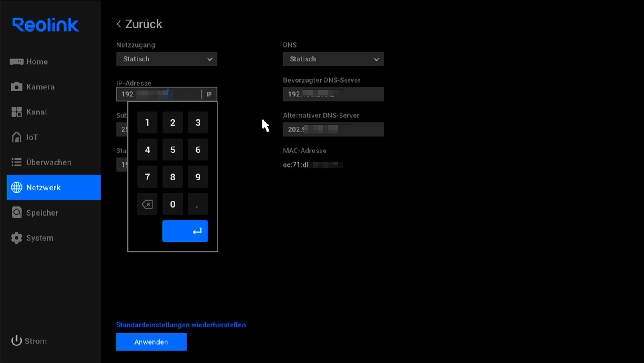The image size is (644, 363).
Task: Go back with the Zurück arrow
Action: (x=119, y=24)
